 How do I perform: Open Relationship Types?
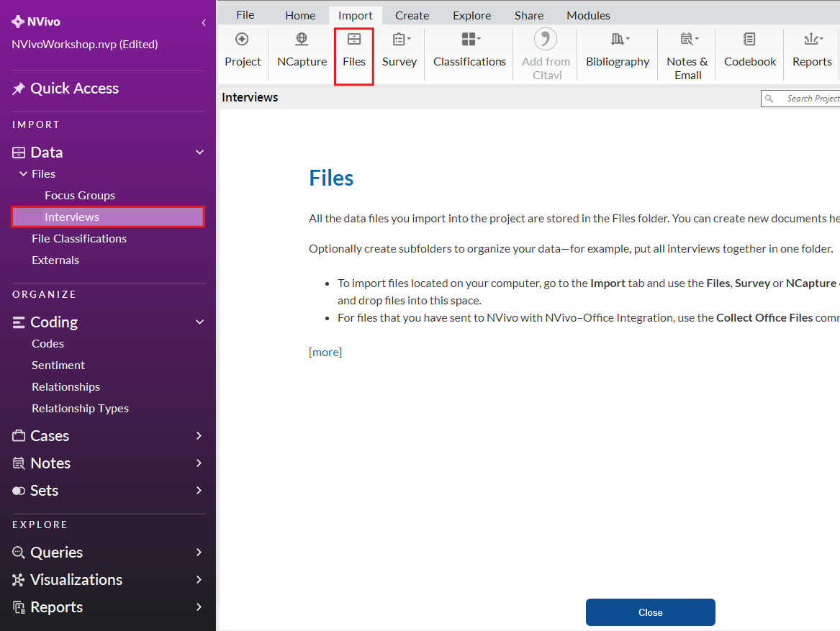pyautogui.click(x=81, y=408)
